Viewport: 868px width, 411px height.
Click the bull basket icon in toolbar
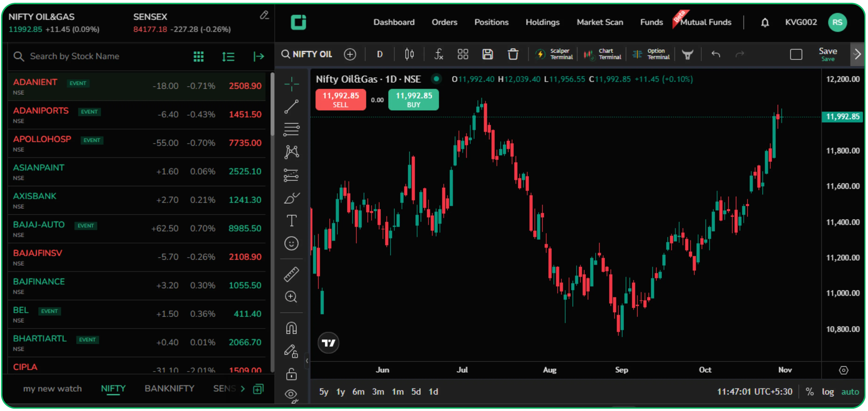[687, 54]
